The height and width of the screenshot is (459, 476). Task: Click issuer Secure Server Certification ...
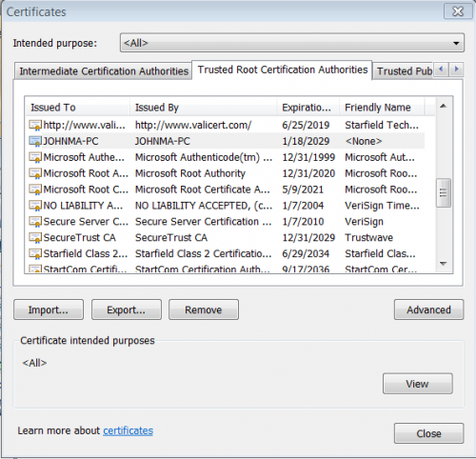[204, 222]
